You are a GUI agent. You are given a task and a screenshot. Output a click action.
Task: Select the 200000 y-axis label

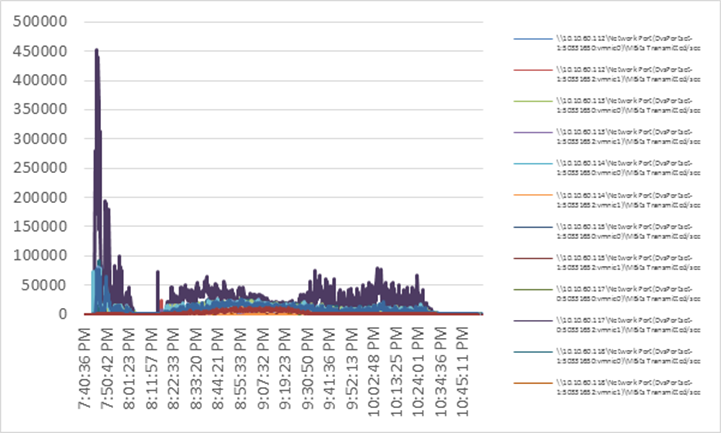[40, 197]
